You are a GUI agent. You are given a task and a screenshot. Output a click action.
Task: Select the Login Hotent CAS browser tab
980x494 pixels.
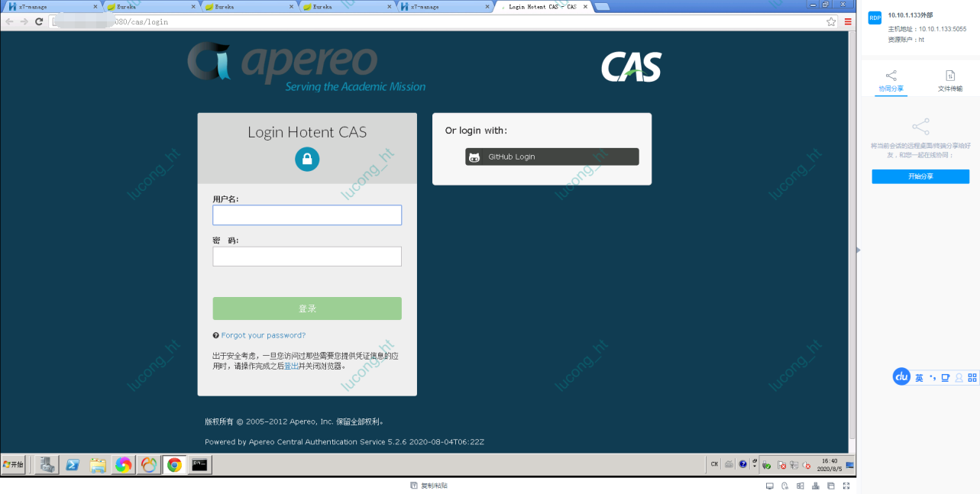click(x=542, y=6)
